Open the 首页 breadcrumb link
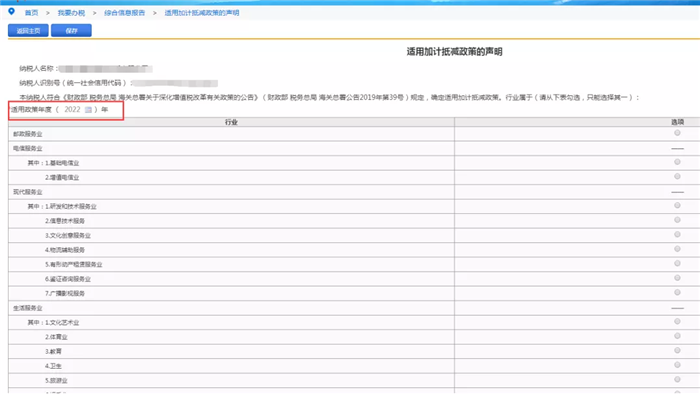Viewport: 700px width, 395px height. click(x=31, y=13)
